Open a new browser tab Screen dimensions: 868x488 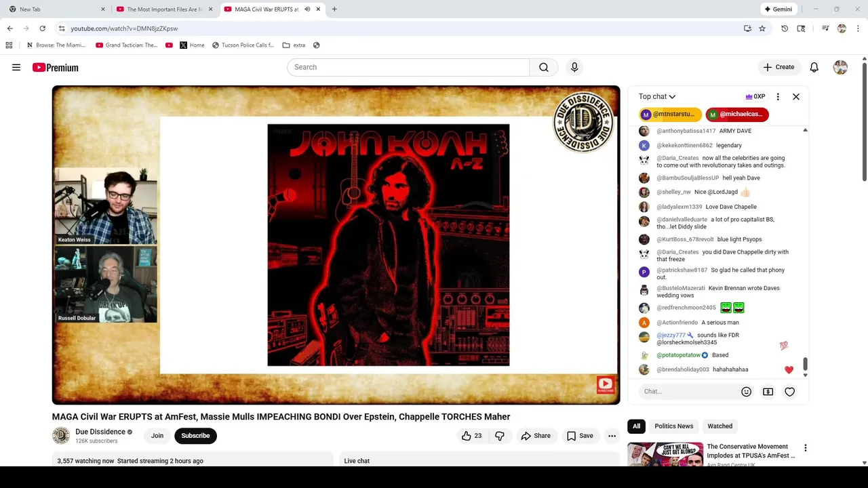(x=334, y=9)
